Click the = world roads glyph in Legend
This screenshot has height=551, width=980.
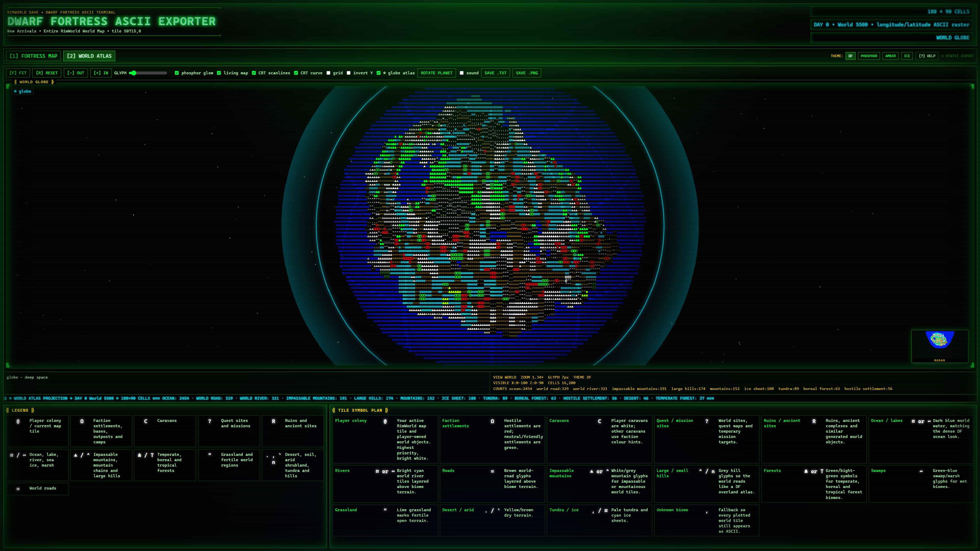18,489
